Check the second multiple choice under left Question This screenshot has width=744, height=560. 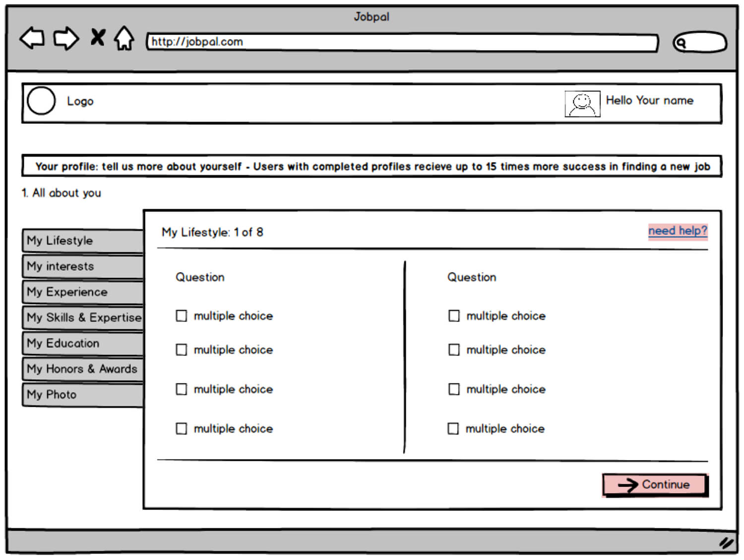(182, 350)
